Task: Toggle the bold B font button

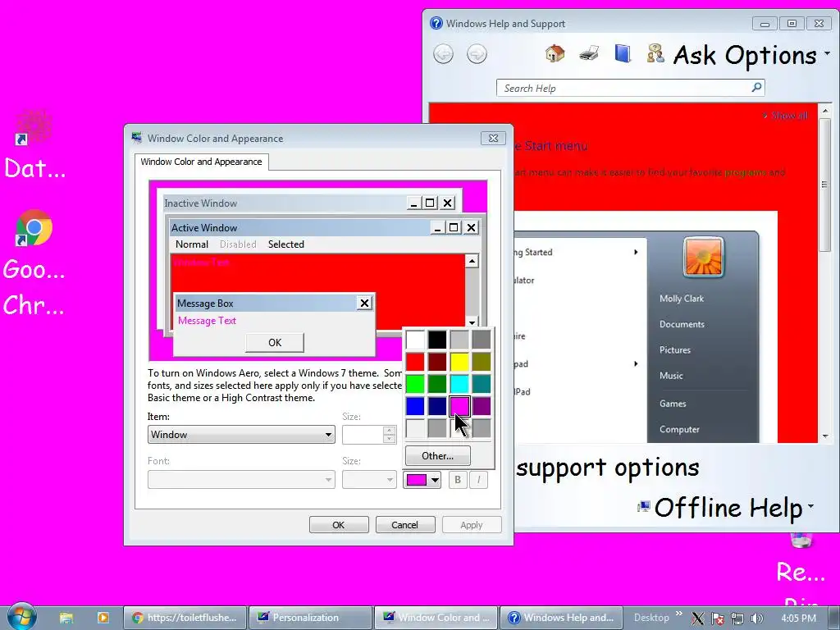Action: (458, 479)
